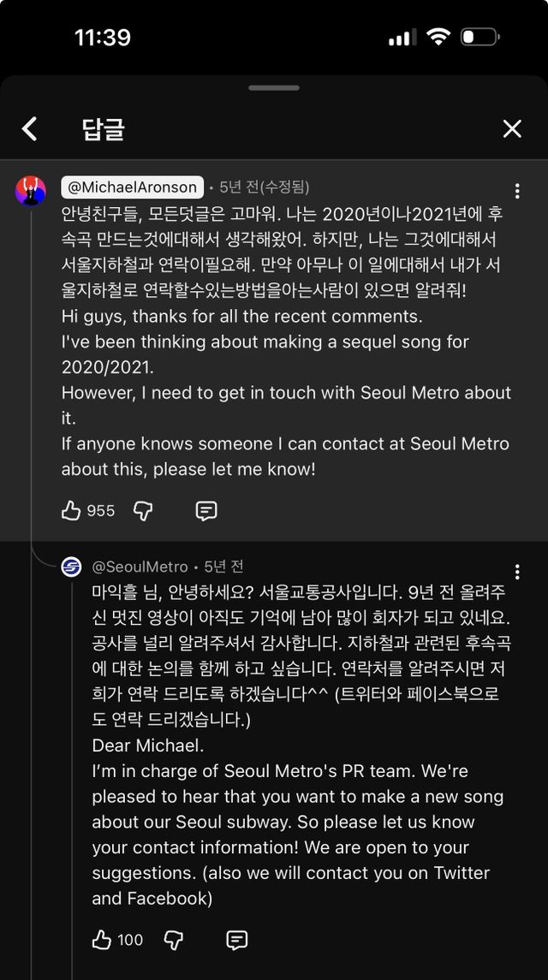Dislike Michael Aronson's comment
Viewport: 548px width, 980px height.
[143, 511]
